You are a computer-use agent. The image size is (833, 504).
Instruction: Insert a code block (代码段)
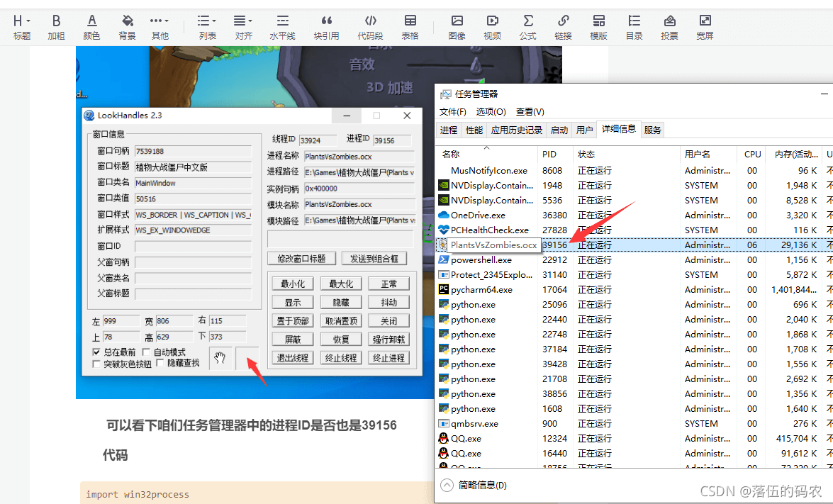point(370,27)
